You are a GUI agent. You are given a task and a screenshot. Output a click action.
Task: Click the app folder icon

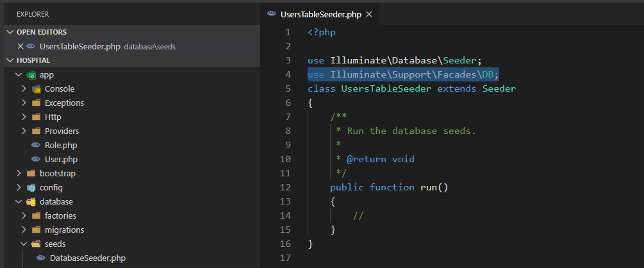pyautogui.click(x=31, y=75)
